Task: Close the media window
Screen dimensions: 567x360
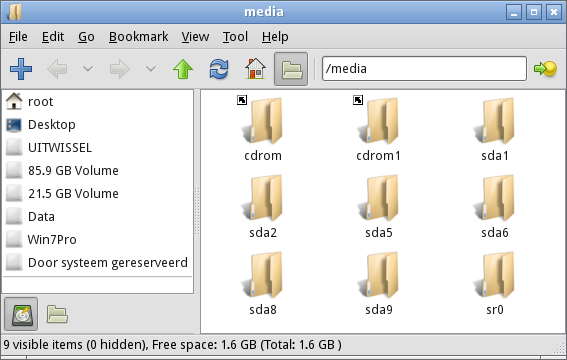Action: 554,12
